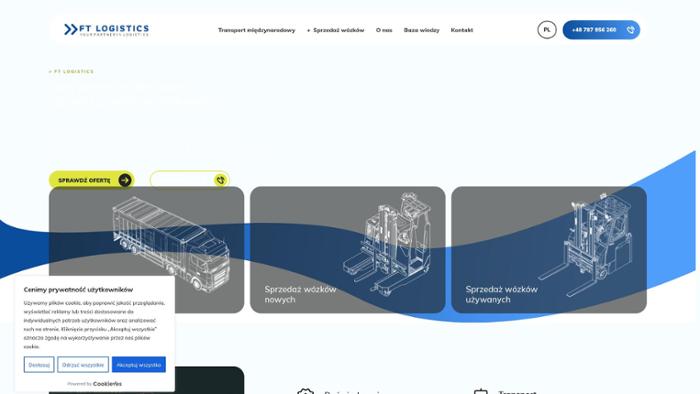
Task: Open Transport międzynarodowy menu item
Action: point(256,30)
